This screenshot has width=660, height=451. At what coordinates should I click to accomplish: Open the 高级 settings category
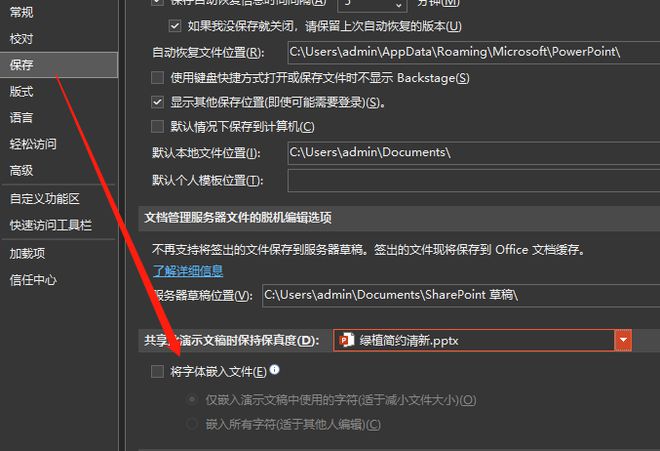(x=21, y=171)
